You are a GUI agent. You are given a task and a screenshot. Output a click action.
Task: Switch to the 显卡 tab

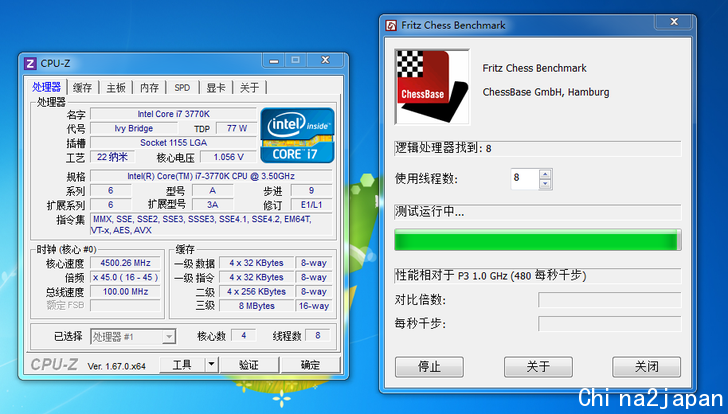(x=216, y=87)
